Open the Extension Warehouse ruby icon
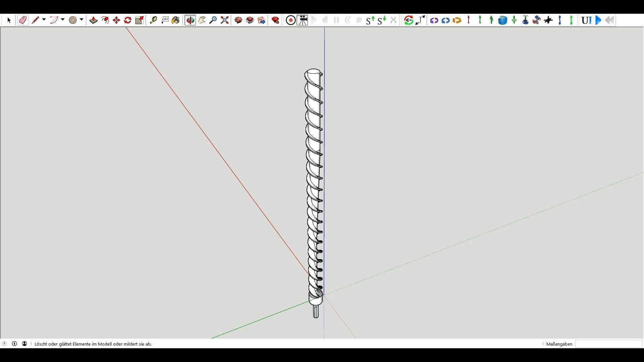Image resolution: width=644 pixels, height=362 pixels. 275,20
